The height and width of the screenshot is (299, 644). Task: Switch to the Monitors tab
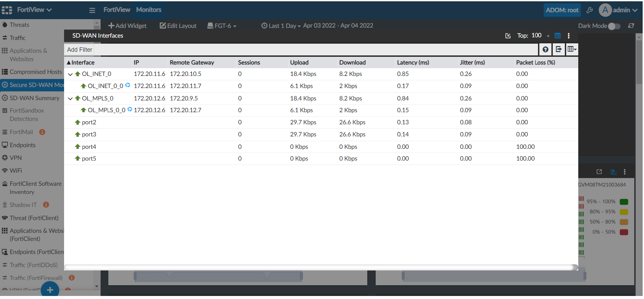pos(149,10)
